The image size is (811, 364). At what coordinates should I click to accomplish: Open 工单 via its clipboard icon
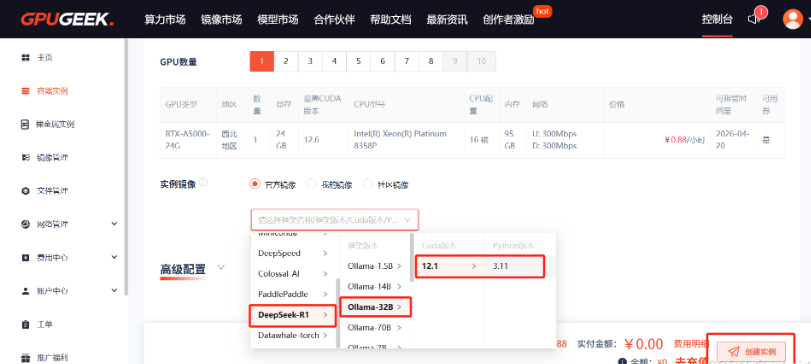pyautogui.click(x=25, y=325)
